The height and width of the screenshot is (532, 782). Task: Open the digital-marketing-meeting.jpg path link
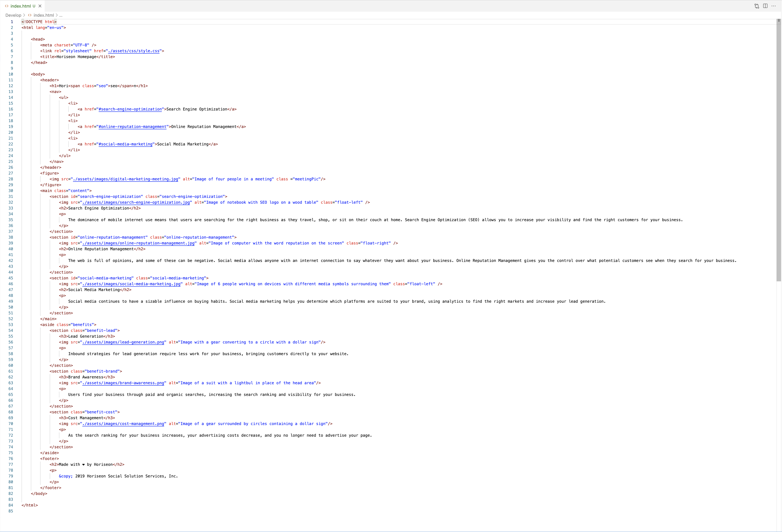(125, 179)
